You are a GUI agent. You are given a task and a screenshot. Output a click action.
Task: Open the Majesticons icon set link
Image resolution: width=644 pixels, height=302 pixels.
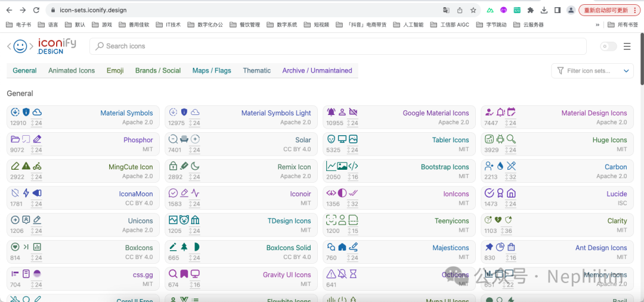pyautogui.click(x=451, y=248)
